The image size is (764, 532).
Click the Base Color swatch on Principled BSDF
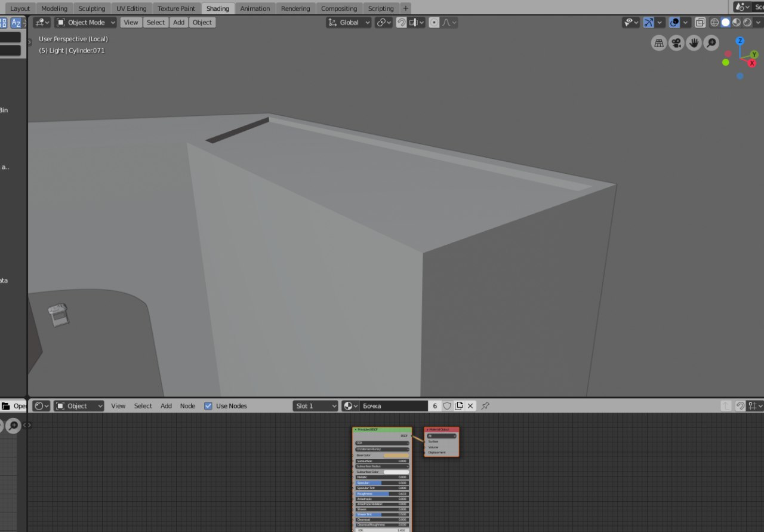(396, 456)
